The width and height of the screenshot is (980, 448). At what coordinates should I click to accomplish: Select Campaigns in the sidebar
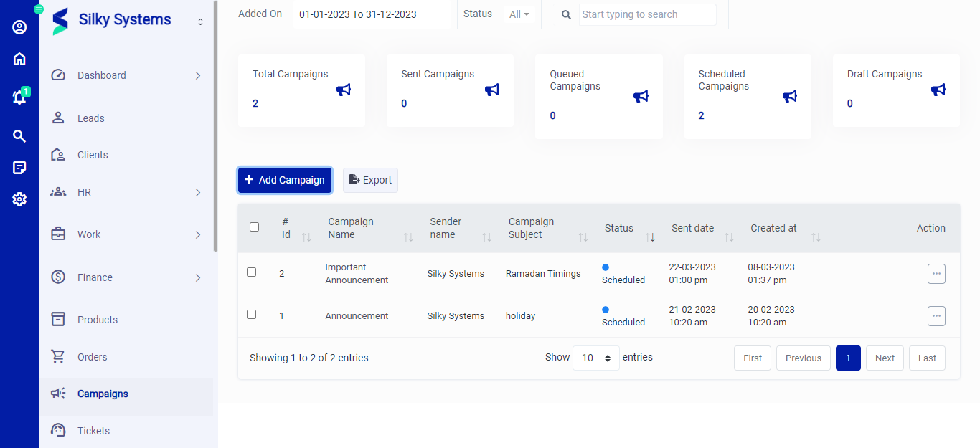click(x=104, y=393)
